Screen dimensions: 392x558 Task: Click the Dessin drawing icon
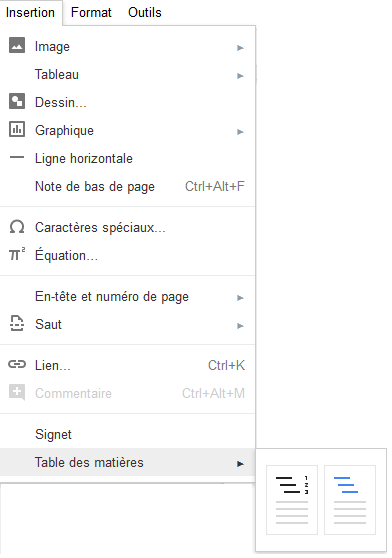(17, 101)
